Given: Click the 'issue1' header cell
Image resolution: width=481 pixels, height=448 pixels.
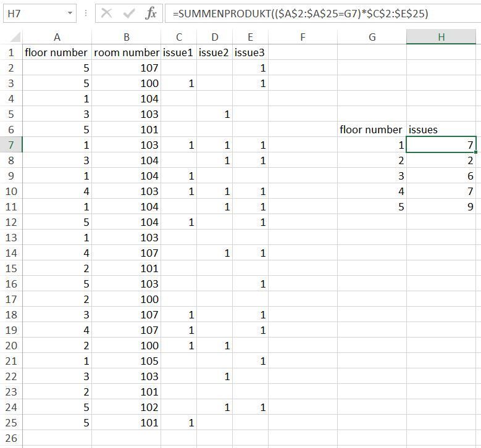Looking at the screenshot, I should tap(179, 52).
